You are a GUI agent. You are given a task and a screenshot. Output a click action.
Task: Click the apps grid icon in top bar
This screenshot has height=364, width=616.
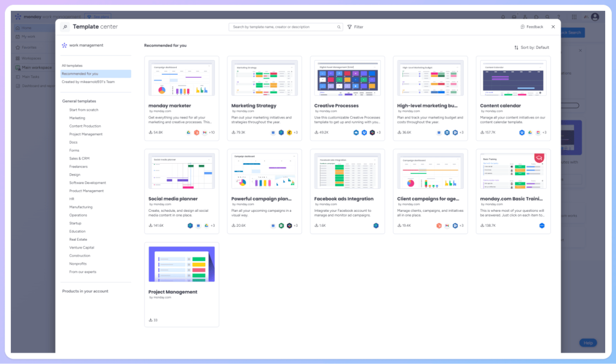click(574, 17)
